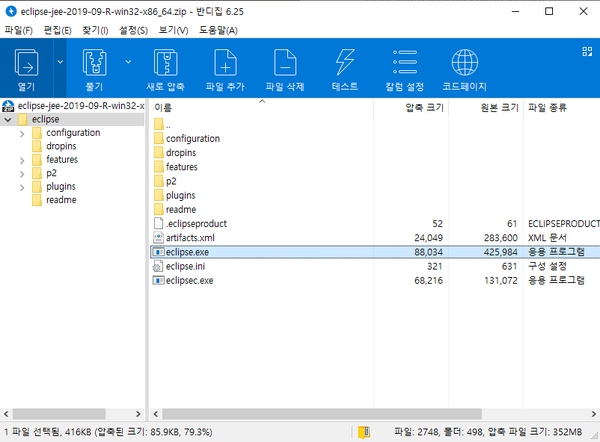
Task: Select the eclipse.ini file icon
Action: [x=158, y=266]
